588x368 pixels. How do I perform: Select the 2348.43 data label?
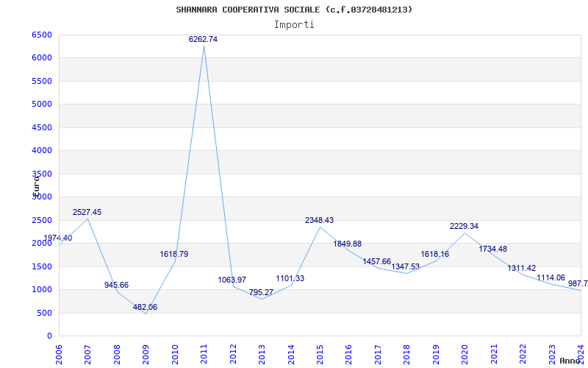[x=319, y=220]
